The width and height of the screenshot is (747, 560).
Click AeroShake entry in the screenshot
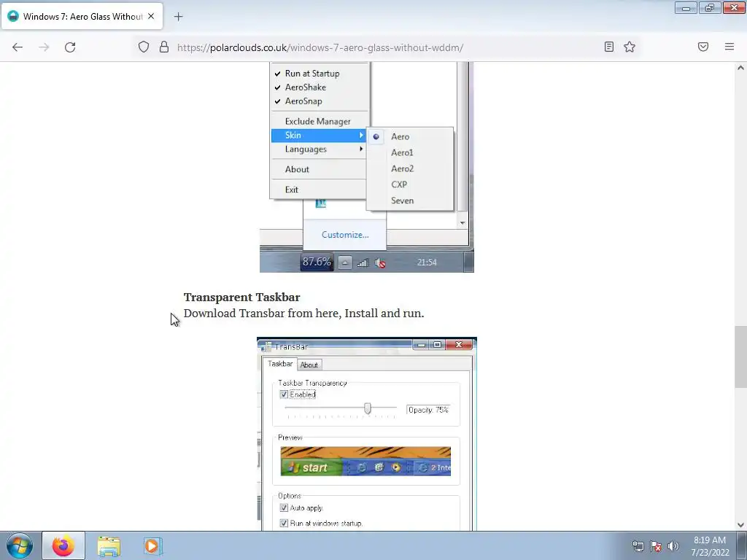coord(306,87)
